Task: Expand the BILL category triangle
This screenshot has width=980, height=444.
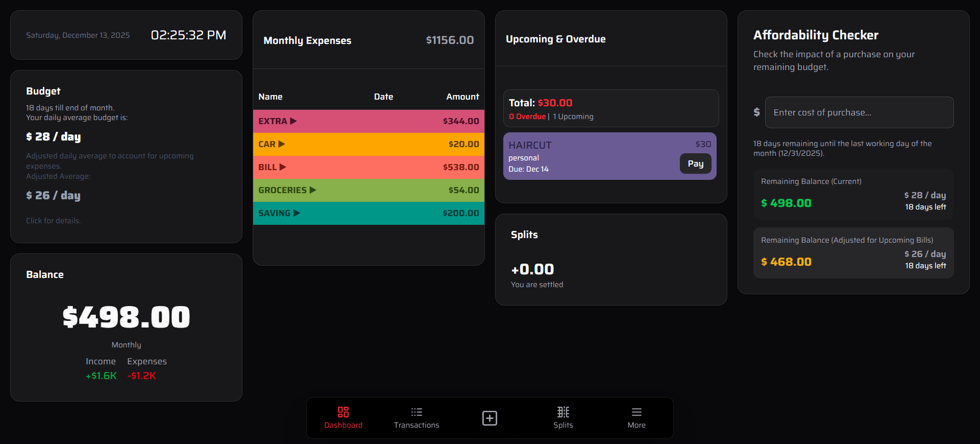Action: pyautogui.click(x=283, y=167)
